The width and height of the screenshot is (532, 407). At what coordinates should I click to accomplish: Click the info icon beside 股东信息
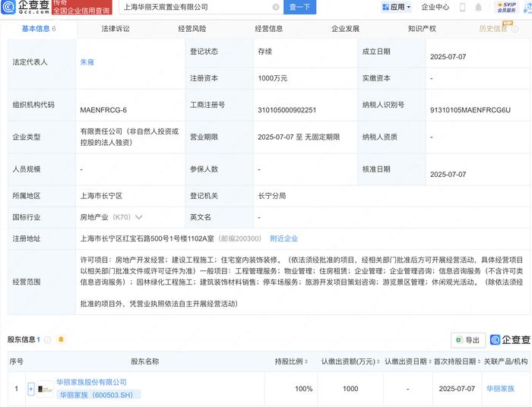point(47,339)
